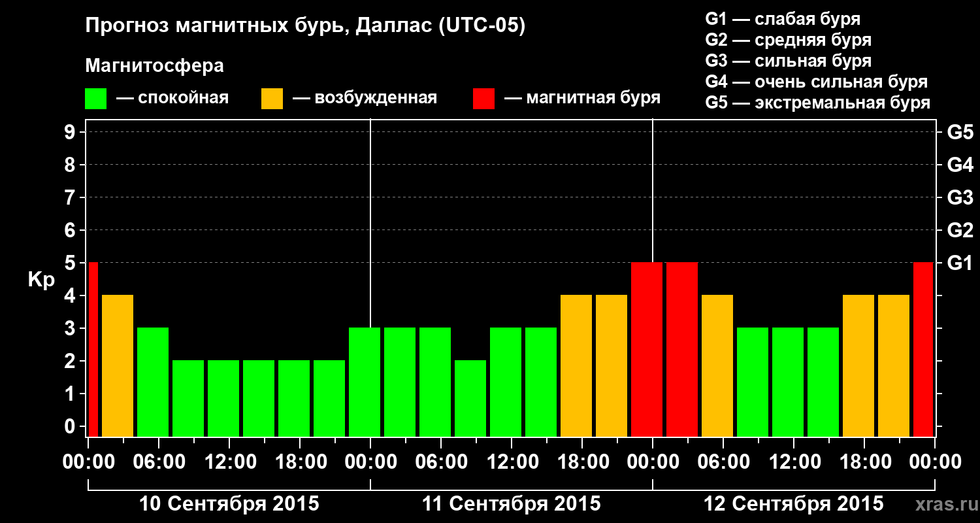Click the 12:00 time label for 10 September
Screen dimensions: 980x523
(x=230, y=462)
